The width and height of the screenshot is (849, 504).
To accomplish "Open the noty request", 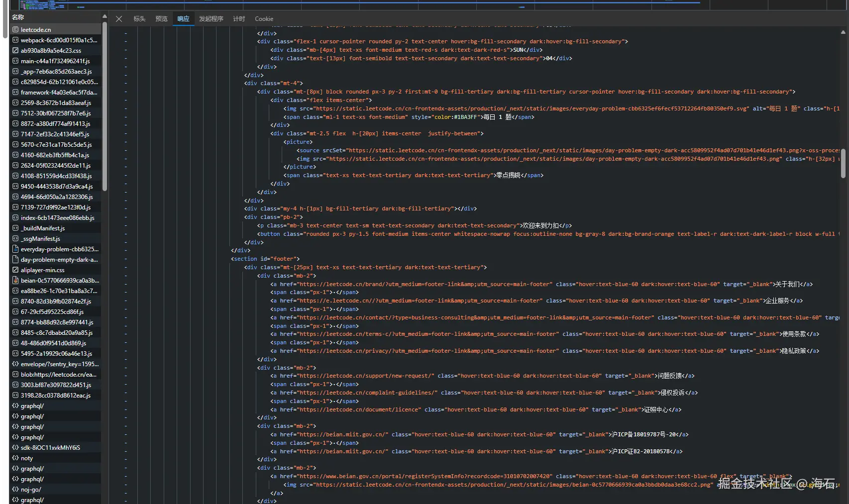I will pos(56,458).
